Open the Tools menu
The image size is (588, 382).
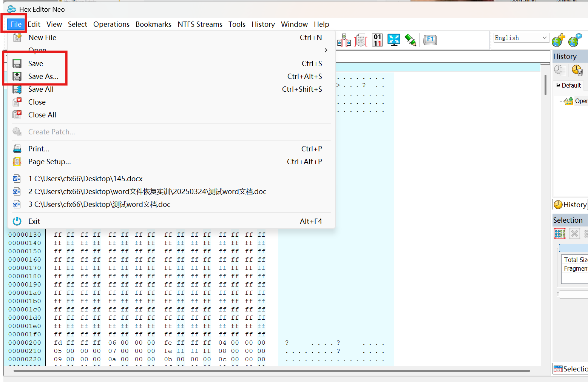237,24
